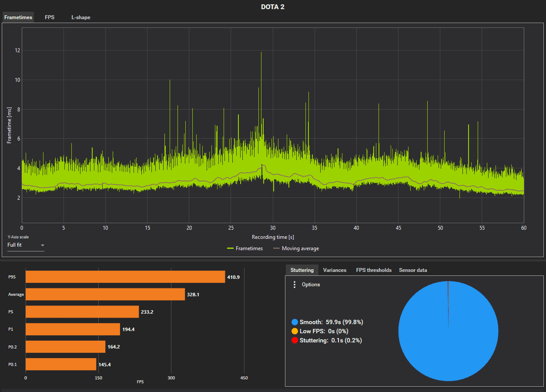This screenshot has width=546, height=392.
Task: Select the 233.2 value label
Action: 147,312
